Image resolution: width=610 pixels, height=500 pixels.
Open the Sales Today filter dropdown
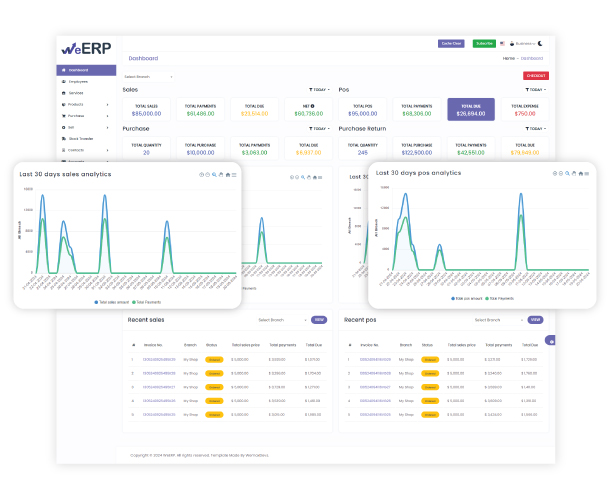318,90
